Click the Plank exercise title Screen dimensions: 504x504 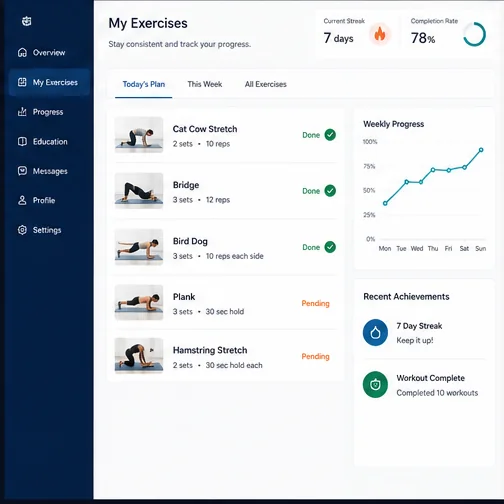184,297
